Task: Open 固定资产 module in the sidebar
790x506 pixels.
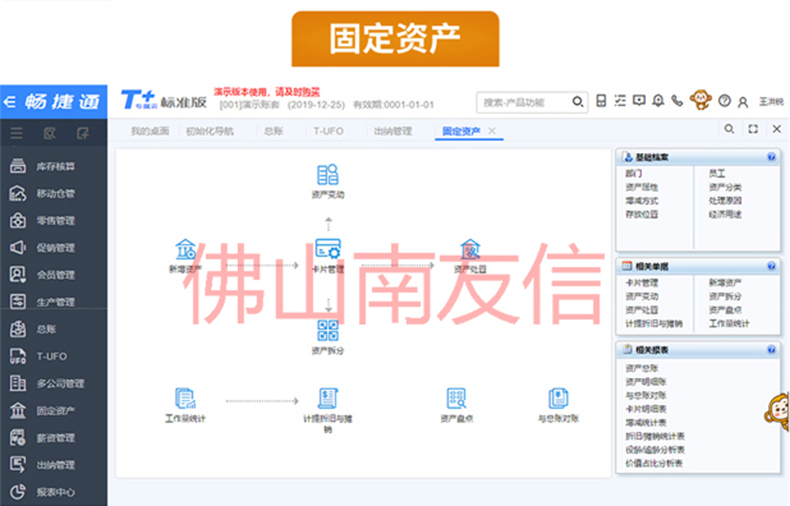Action: (53, 411)
